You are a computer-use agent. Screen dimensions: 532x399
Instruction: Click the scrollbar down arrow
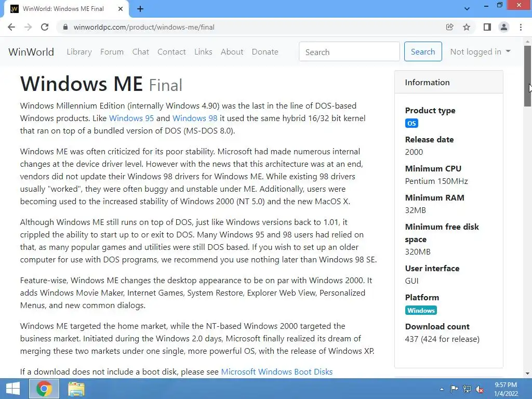(x=527, y=374)
